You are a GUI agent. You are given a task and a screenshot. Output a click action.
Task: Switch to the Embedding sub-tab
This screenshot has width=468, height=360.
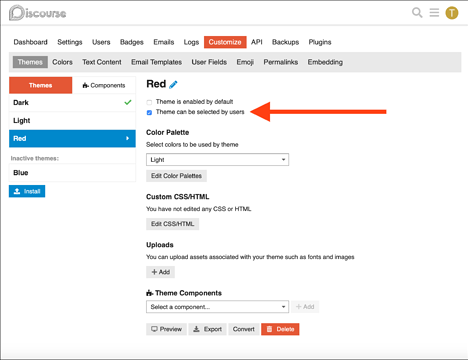(x=325, y=62)
